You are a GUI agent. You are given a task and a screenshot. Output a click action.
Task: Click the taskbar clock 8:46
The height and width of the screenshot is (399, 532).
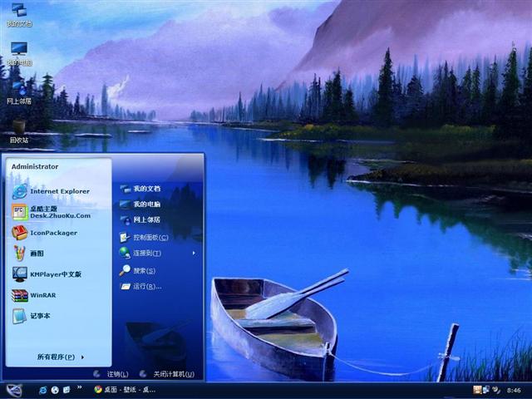point(514,391)
